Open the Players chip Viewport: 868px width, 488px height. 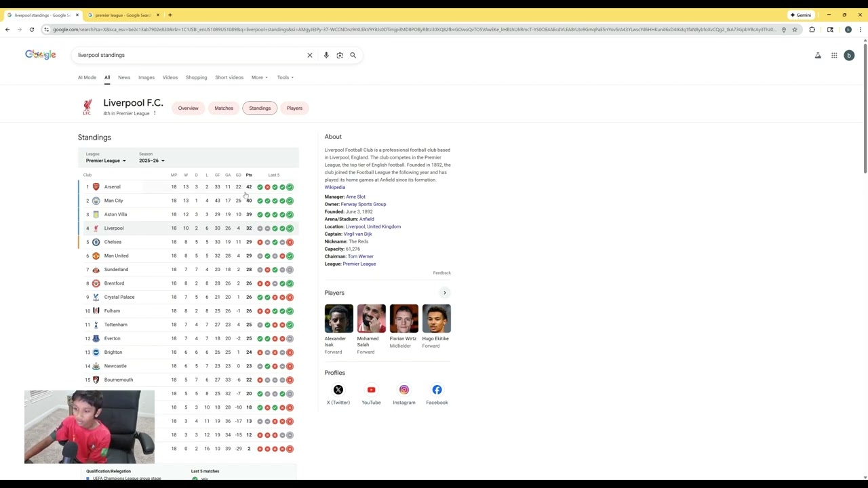coord(294,108)
